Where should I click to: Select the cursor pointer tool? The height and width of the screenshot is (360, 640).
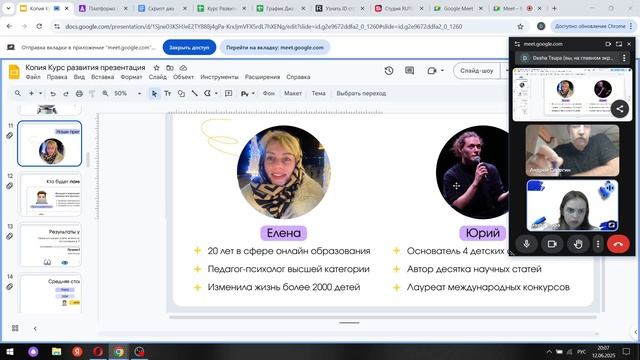(x=154, y=93)
